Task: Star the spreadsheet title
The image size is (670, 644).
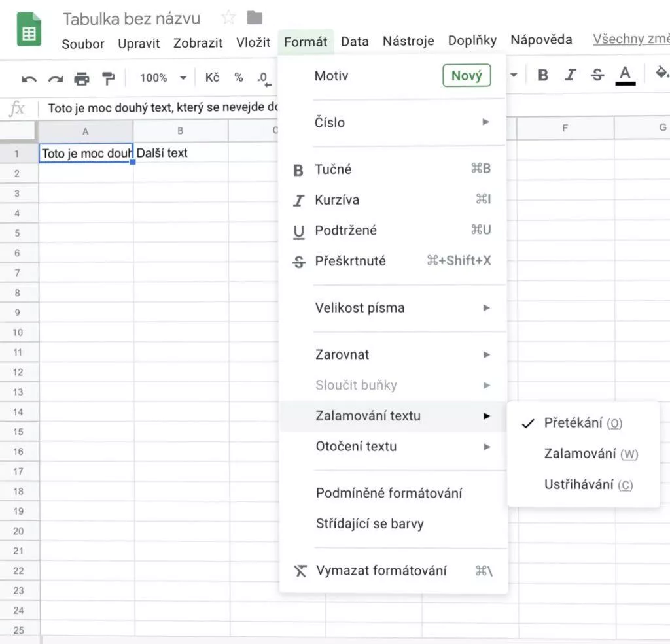Action: tap(228, 18)
